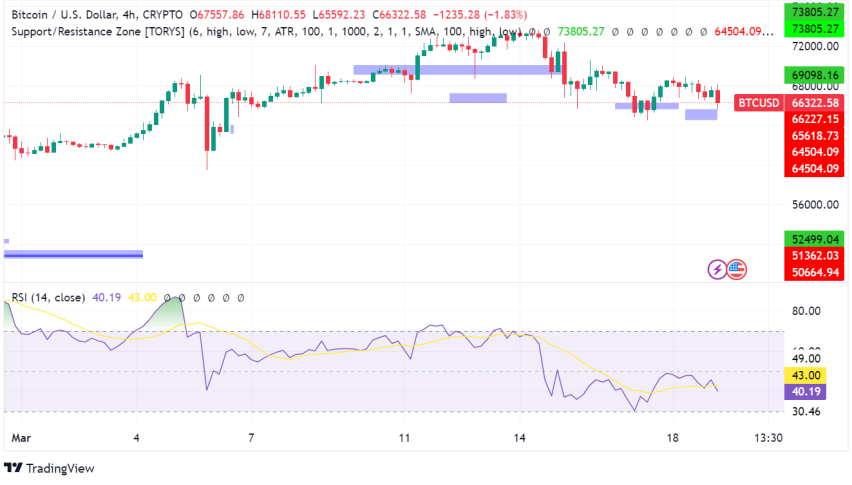Click the yellow 43.00 RSI axis label

(805, 375)
